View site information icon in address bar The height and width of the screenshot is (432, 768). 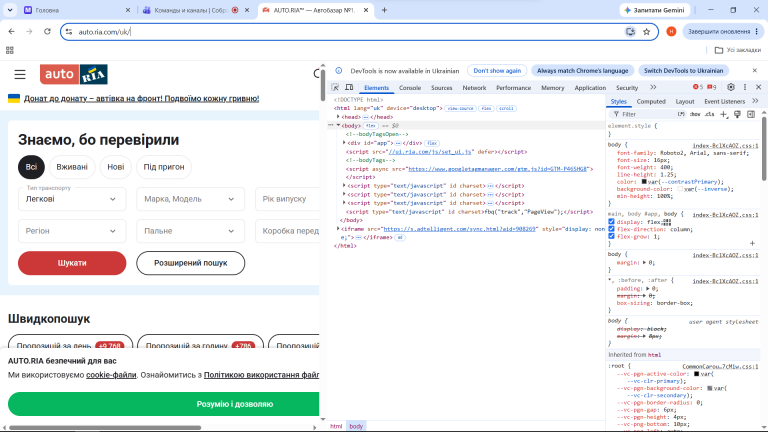(x=69, y=32)
